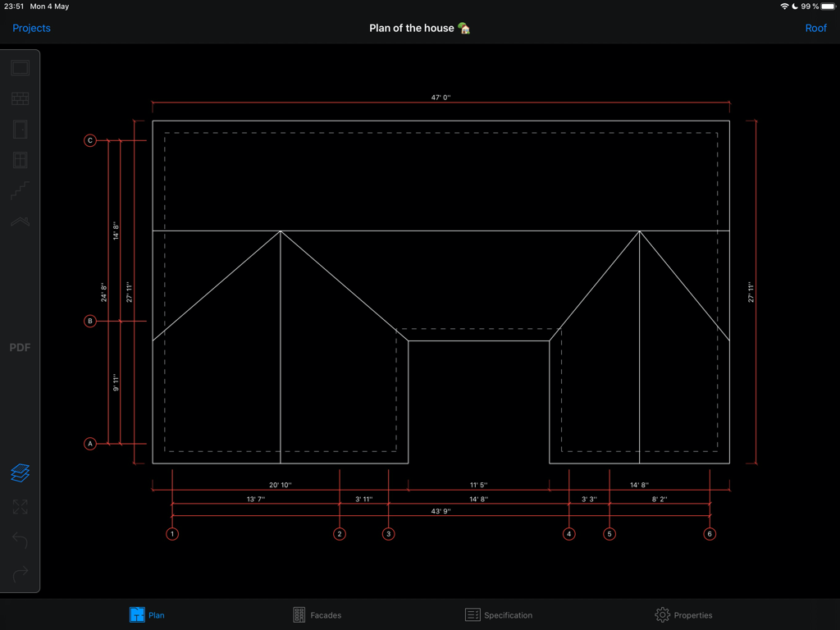This screenshot has height=630, width=840.
Task: Select grid axis marker 4
Action: coord(569,534)
